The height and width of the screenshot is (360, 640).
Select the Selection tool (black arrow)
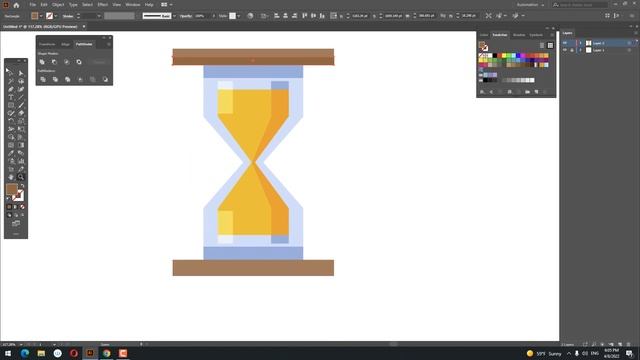(11, 73)
